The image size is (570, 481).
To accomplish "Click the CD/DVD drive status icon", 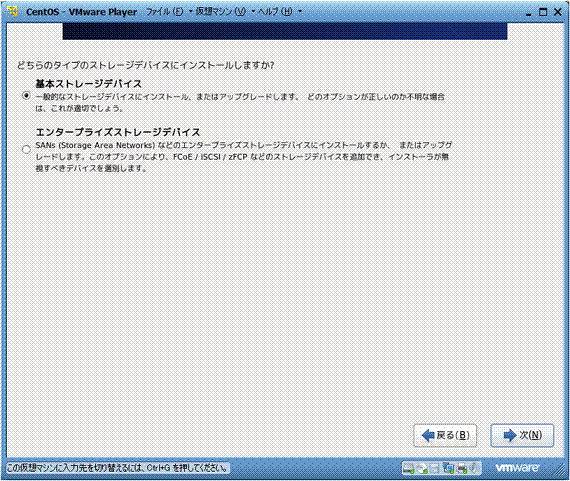I will [422, 468].
